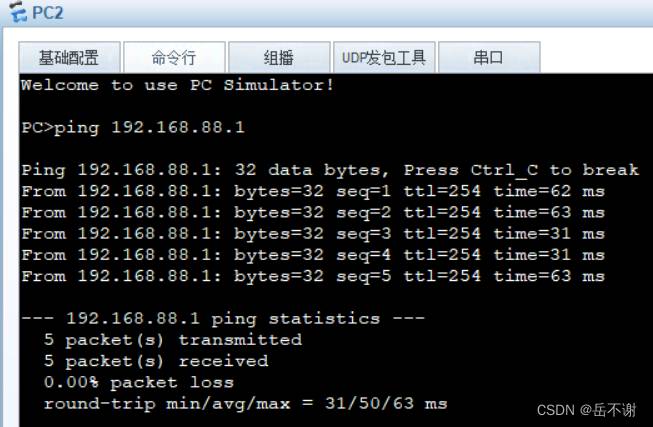Click the 5 packet(s) received line
Image resolution: width=653 pixels, height=427 pixels.
coord(156,362)
